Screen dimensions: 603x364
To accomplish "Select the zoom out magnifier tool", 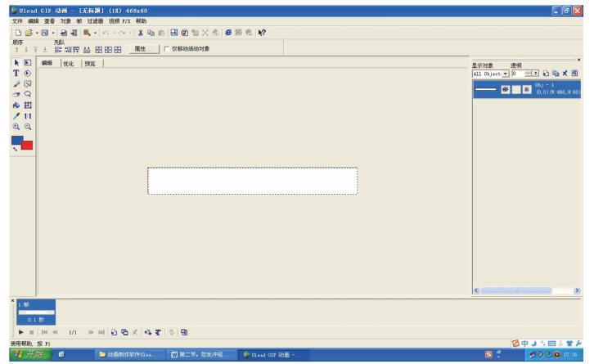I will tap(28, 127).
